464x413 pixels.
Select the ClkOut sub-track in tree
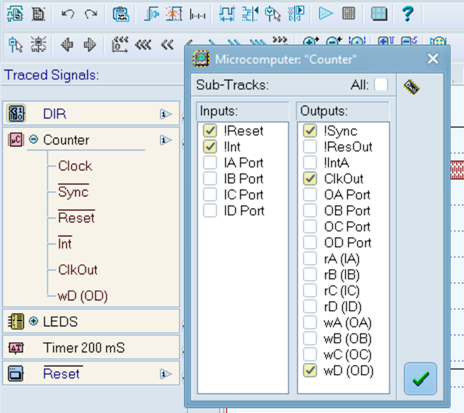click(78, 270)
